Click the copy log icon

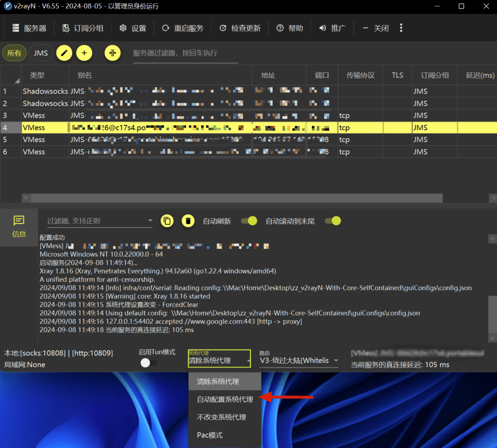coord(167,221)
